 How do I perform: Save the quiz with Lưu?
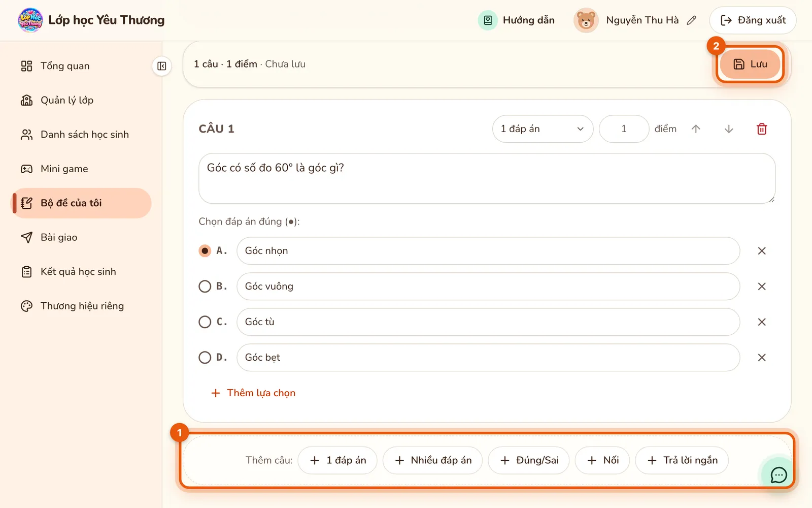750,64
